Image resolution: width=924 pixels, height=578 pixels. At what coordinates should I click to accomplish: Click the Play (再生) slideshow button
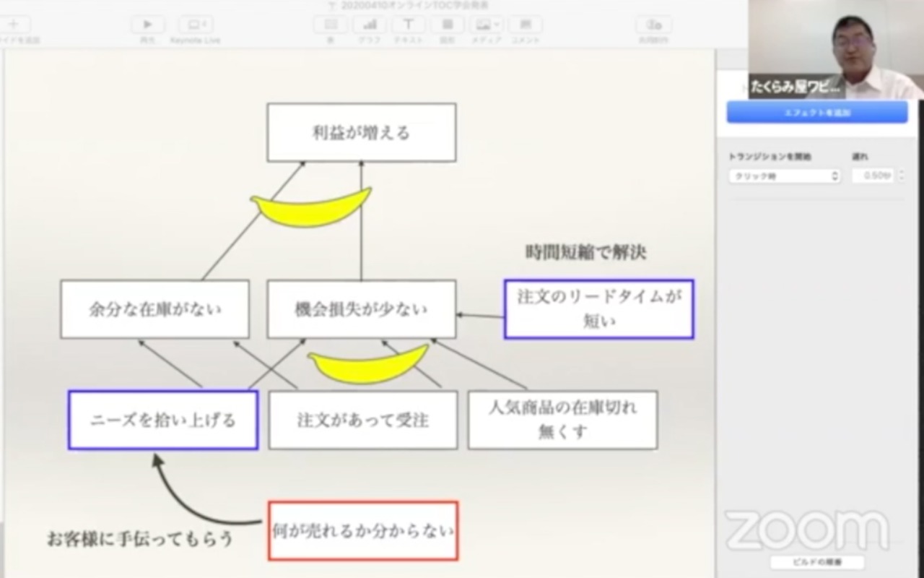click(148, 25)
